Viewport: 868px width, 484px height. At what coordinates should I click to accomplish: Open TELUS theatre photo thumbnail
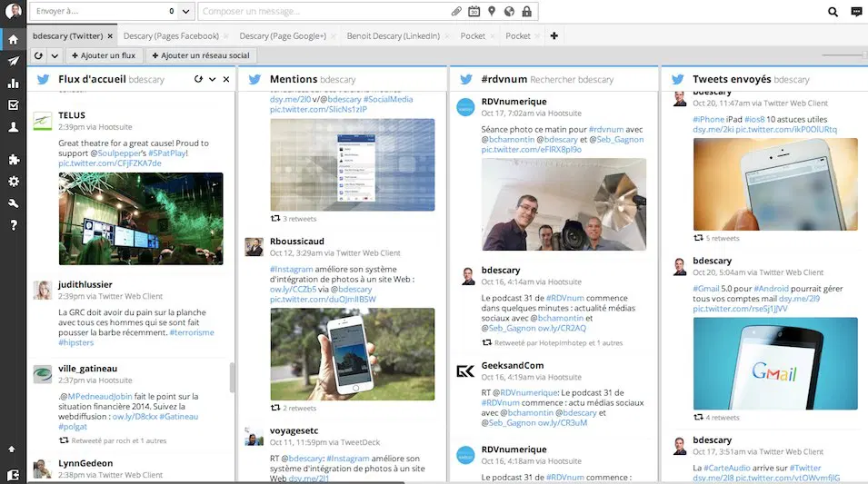(141, 219)
